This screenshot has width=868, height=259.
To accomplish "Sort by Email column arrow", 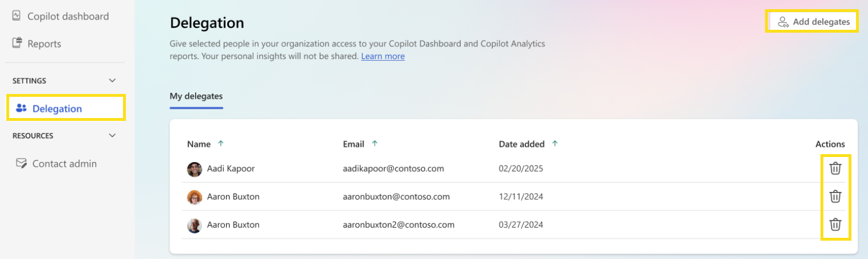I will point(375,144).
